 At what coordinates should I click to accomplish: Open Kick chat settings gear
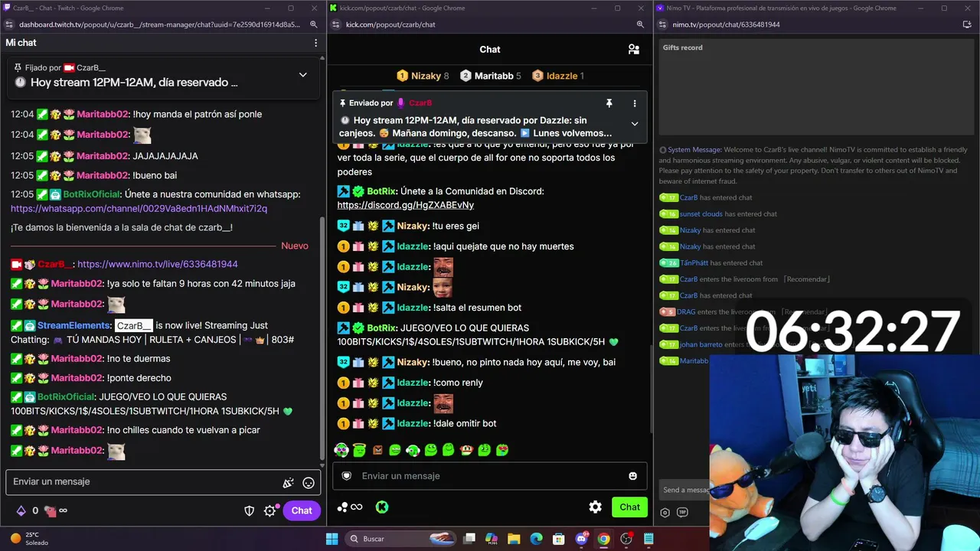595,507
